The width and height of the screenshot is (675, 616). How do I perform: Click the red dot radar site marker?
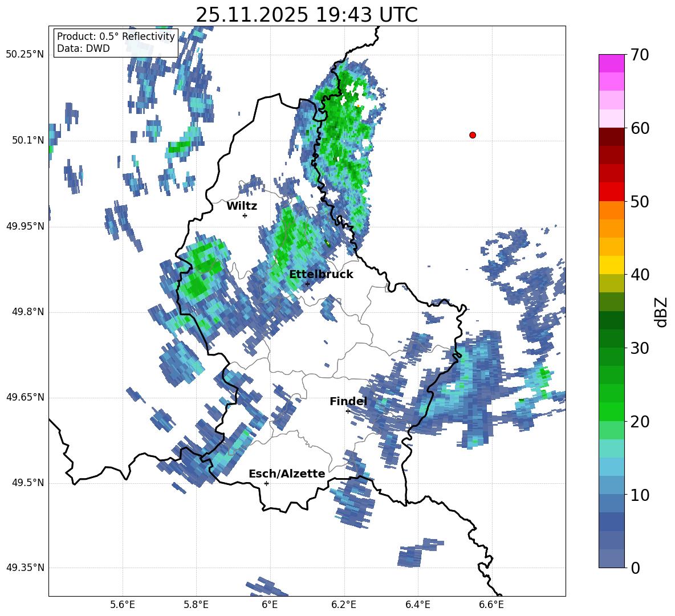coord(472,135)
